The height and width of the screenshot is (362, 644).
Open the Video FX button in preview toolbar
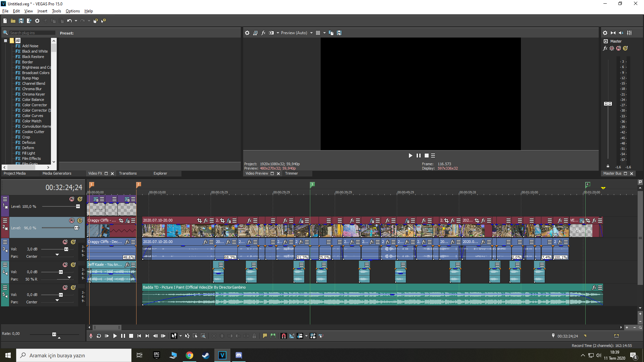(x=263, y=33)
